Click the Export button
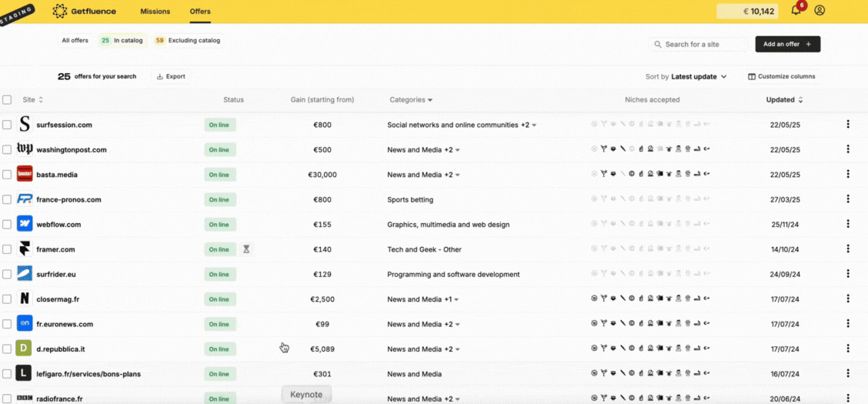This screenshot has height=404, width=868. [x=170, y=77]
